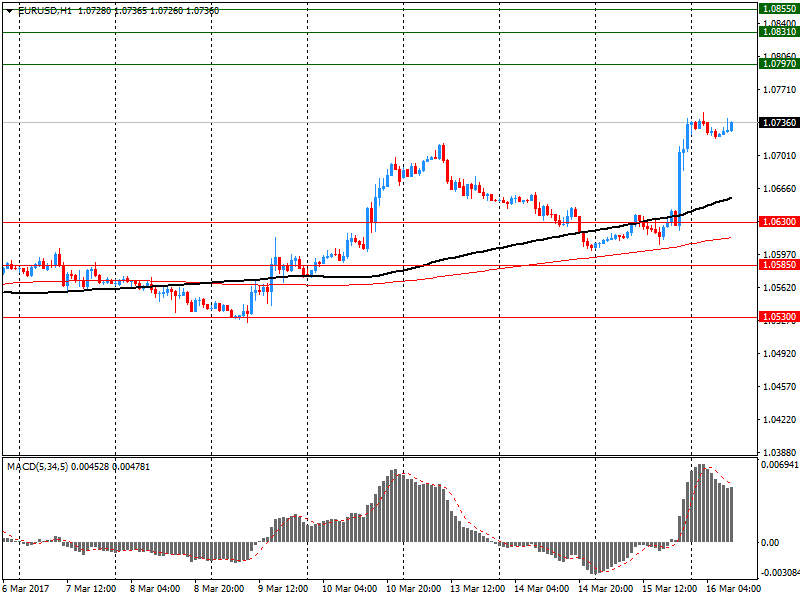Click the 7 Mar 12:00 time label

[91, 589]
